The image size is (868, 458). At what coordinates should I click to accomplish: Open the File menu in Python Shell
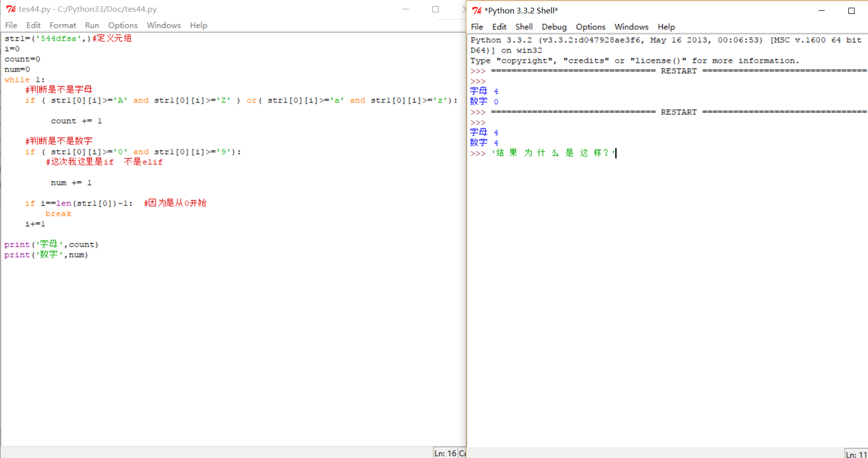click(x=477, y=27)
